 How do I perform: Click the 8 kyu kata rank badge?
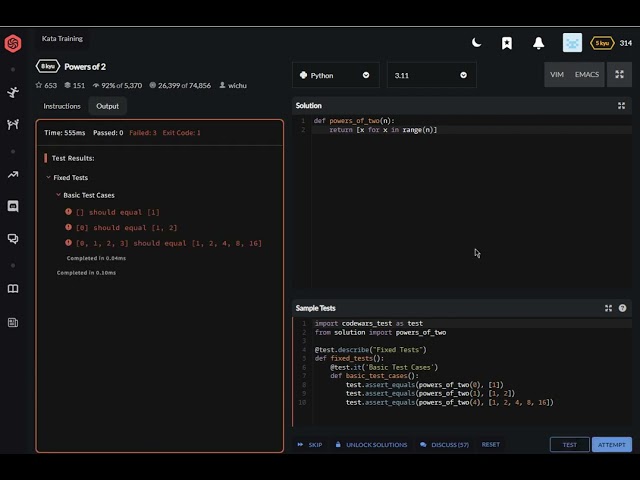pos(48,66)
